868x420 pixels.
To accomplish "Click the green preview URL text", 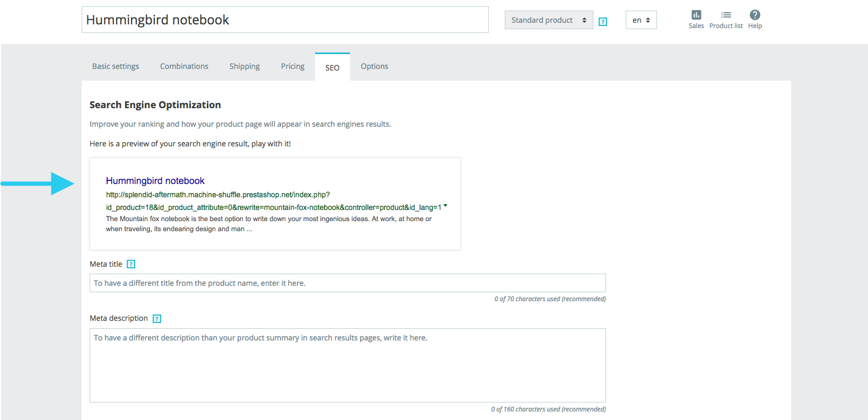I will point(274,201).
